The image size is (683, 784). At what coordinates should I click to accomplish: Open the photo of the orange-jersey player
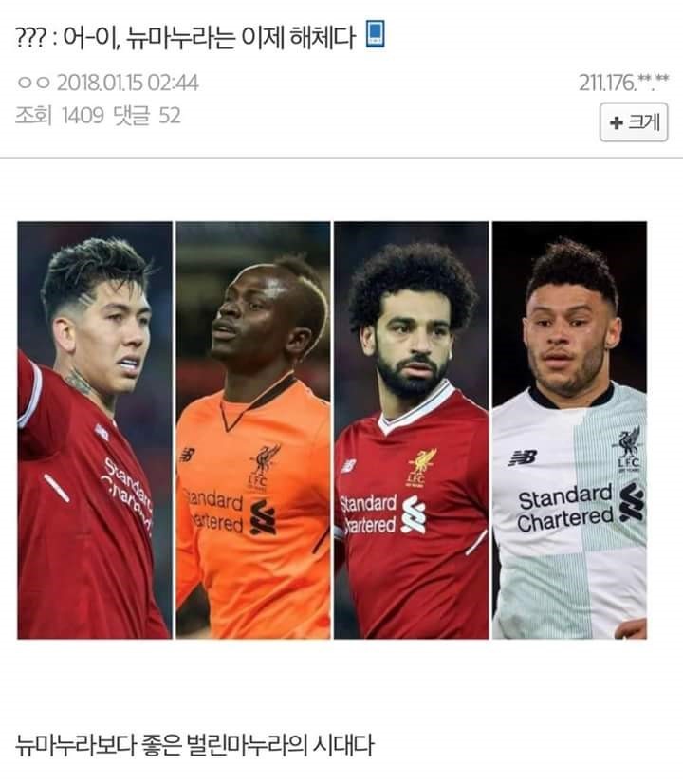pyautogui.click(x=253, y=430)
